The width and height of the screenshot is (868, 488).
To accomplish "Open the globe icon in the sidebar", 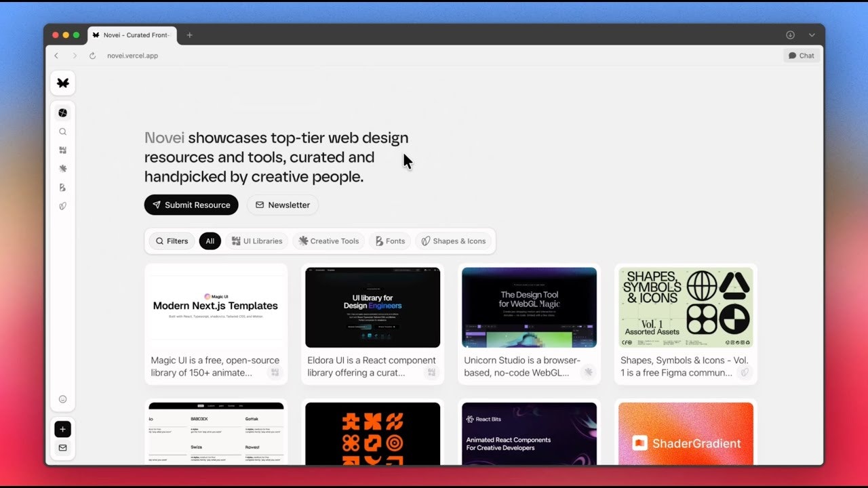I will click(x=63, y=113).
